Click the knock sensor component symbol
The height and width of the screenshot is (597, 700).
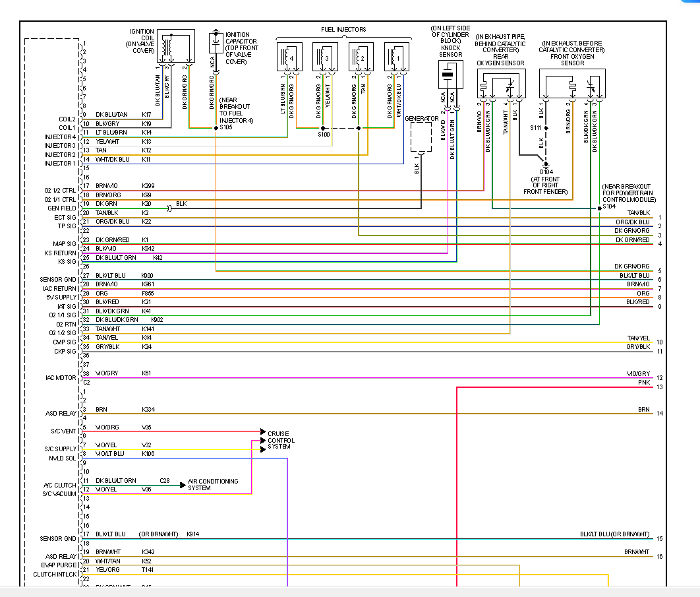click(448, 76)
